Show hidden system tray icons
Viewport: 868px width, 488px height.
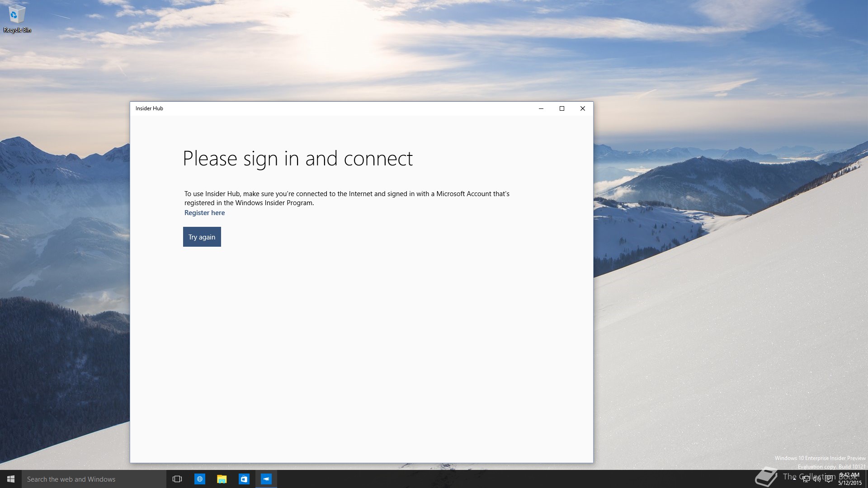click(x=794, y=479)
